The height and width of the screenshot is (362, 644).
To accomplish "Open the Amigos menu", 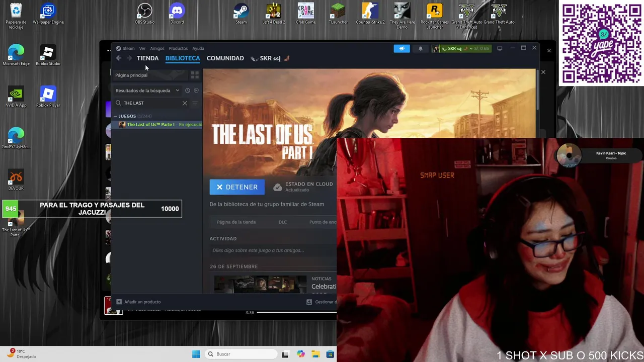I will 157,48.
